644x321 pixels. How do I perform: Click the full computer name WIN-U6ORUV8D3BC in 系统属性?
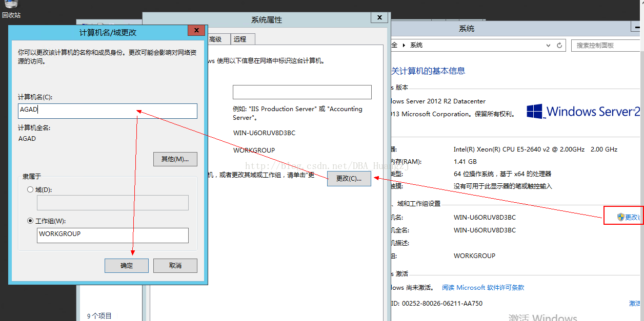coord(264,133)
